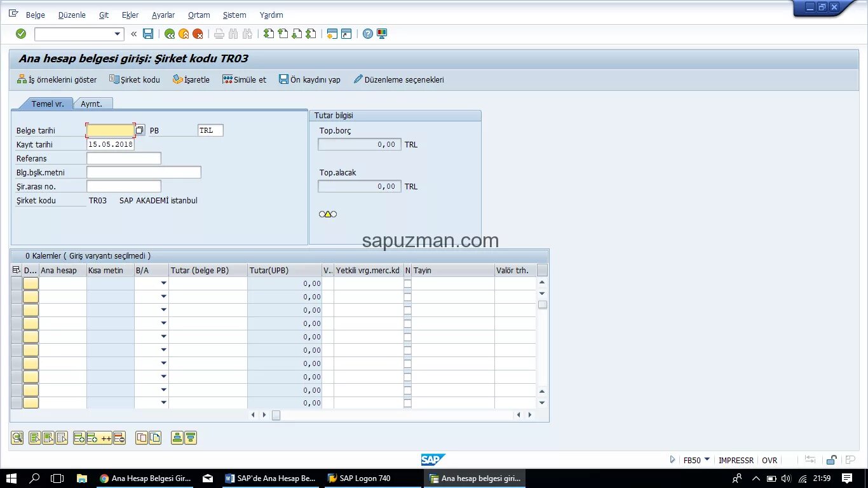
Task: Check the N checkbox in seventh table row
Action: pyautogui.click(x=407, y=363)
